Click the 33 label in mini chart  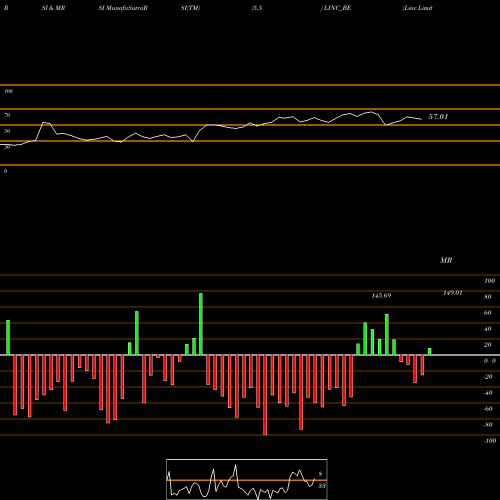point(322,486)
